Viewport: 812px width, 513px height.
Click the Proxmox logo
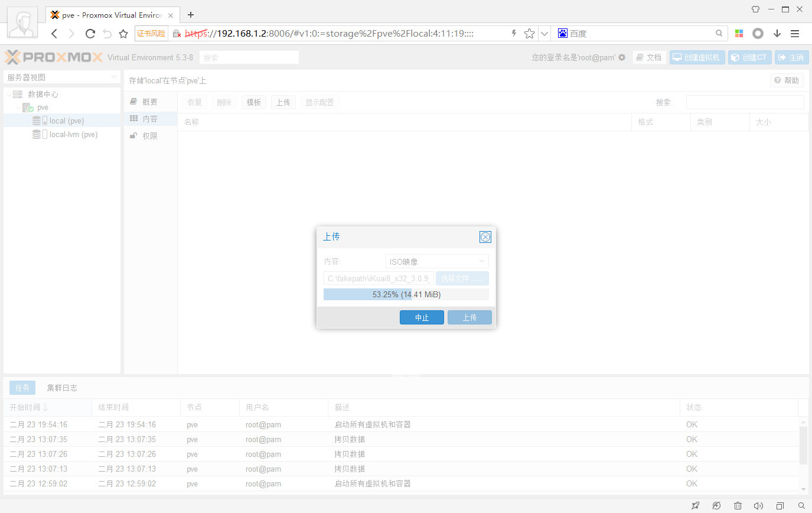tap(54, 57)
